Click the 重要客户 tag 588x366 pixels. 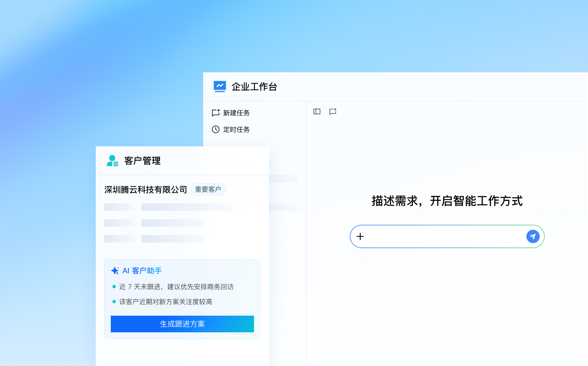tap(208, 189)
